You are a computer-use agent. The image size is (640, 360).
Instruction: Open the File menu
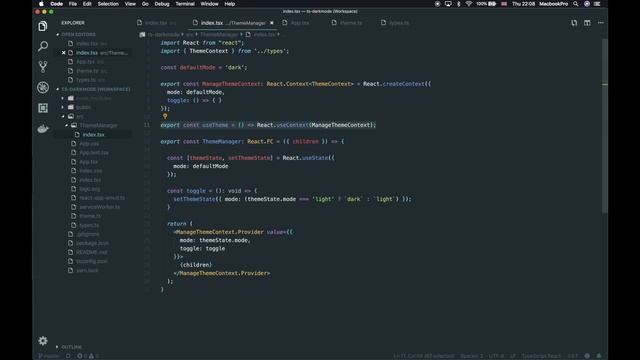click(73, 4)
